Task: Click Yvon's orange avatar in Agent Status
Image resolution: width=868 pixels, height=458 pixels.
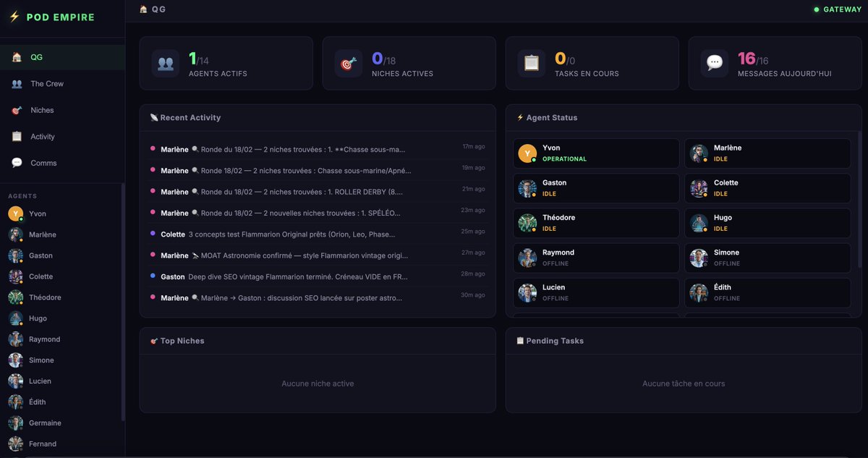Action: click(x=527, y=153)
